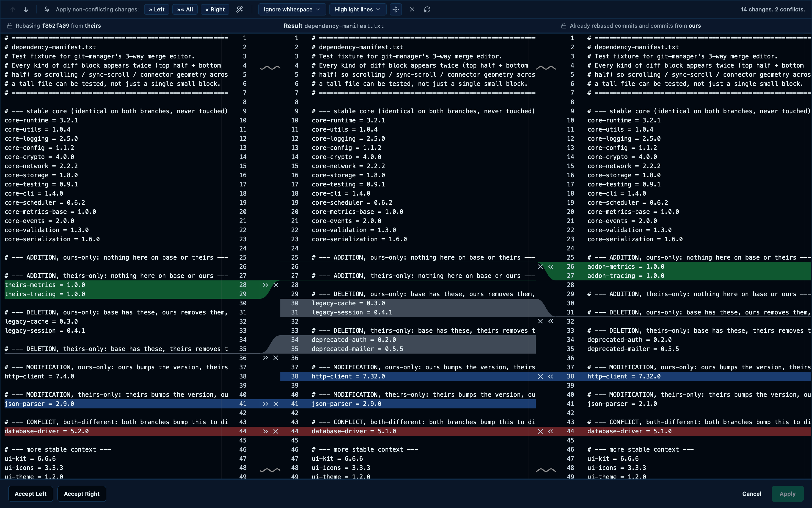Click 'Result dependency-manifest.txt' header
This screenshot has height=508, width=812.
tap(333, 26)
